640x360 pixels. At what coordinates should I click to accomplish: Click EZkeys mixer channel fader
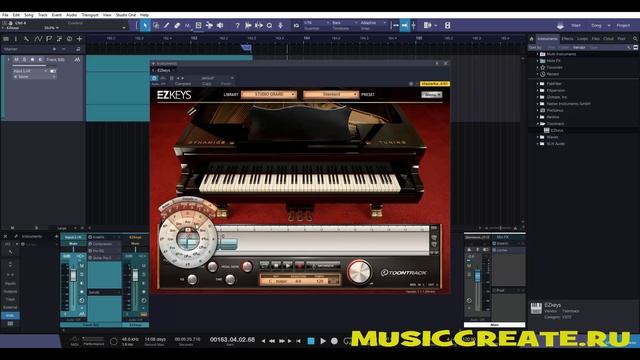pyautogui.click(x=136, y=275)
